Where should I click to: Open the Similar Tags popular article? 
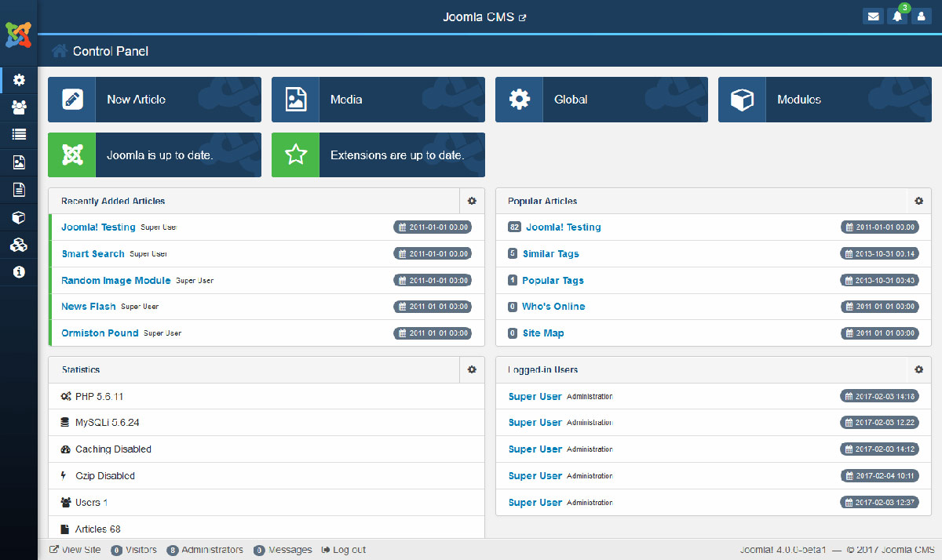tap(550, 254)
